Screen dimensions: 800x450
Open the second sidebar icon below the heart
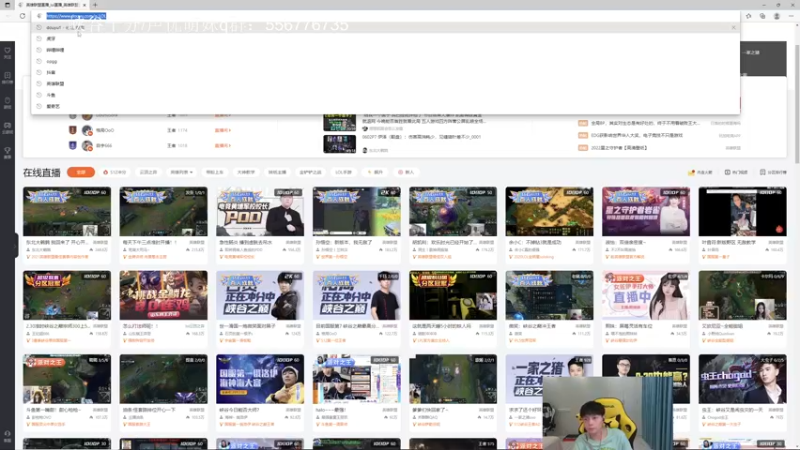tap(7, 77)
